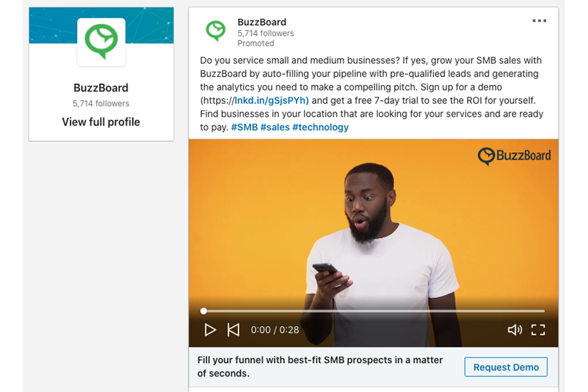Open the #SMB hashtag
Image resolution: width=588 pixels, height=392 pixels.
pos(244,127)
